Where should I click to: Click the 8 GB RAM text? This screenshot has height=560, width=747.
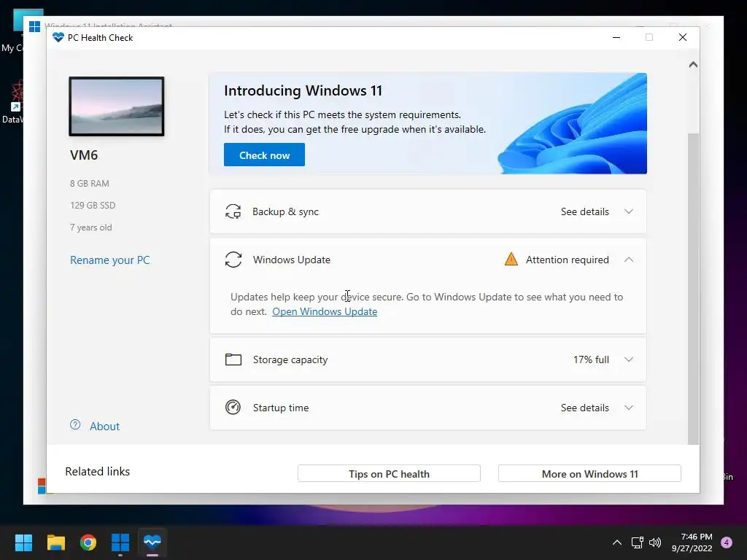[x=90, y=183]
